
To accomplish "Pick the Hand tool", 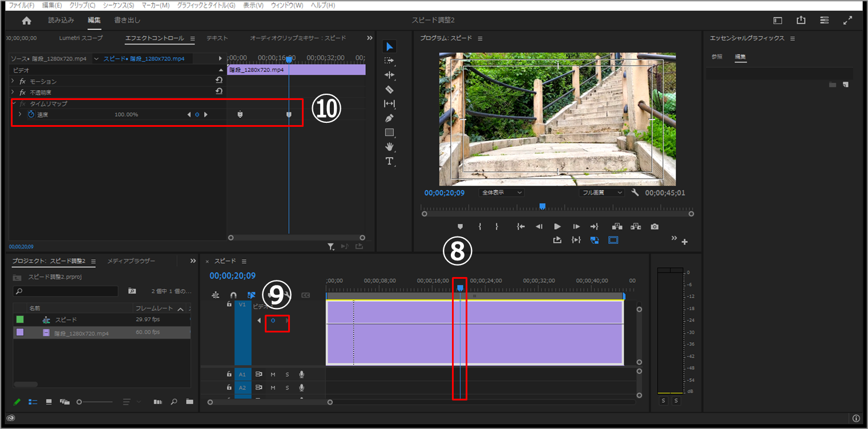I will [389, 147].
